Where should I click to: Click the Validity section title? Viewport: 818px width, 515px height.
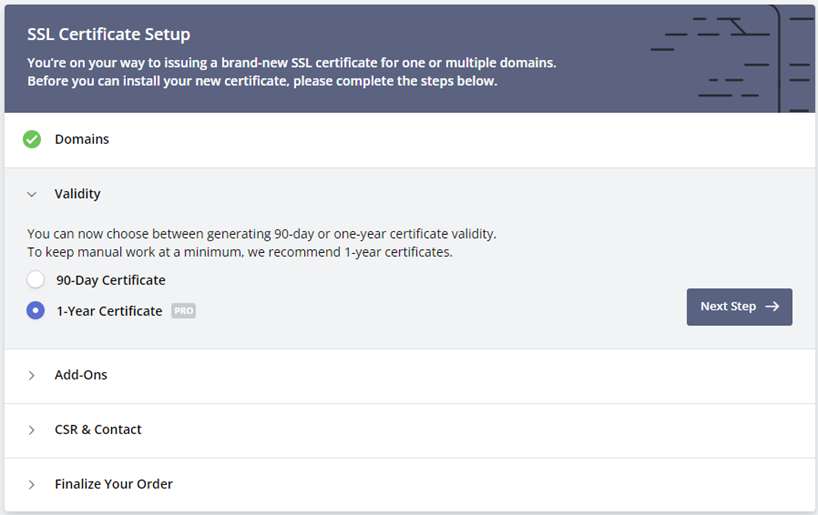click(78, 194)
